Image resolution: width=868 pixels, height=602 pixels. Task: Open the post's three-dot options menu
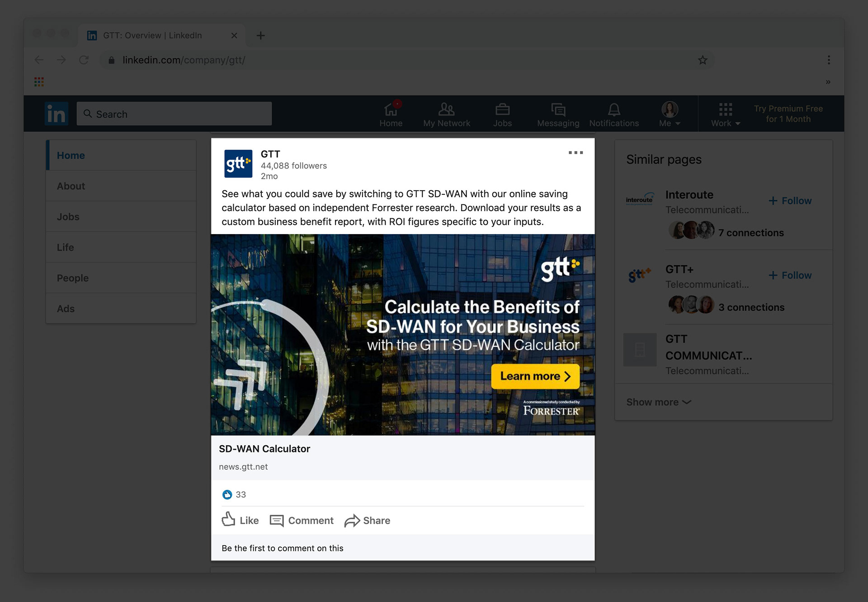pos(576,153)
